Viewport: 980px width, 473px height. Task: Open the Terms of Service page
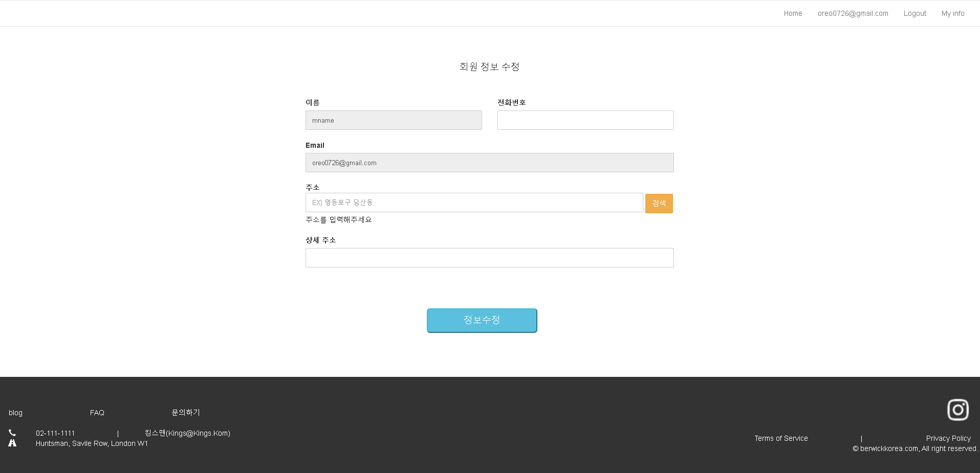pos(780,438)
